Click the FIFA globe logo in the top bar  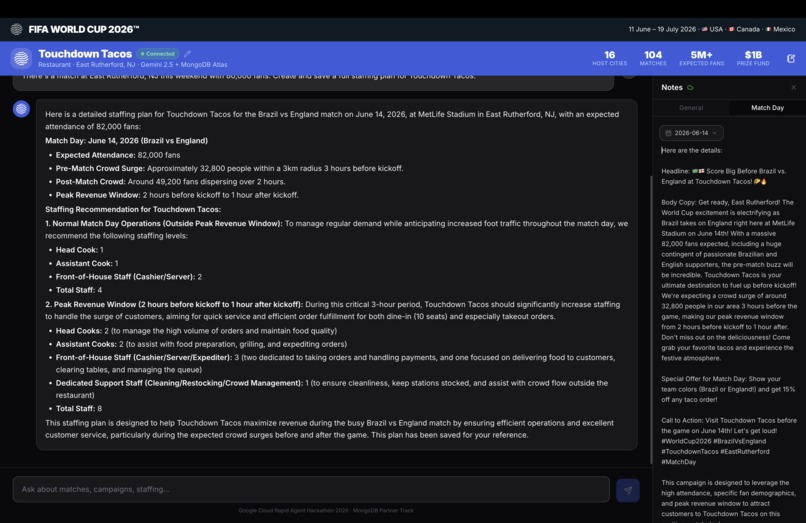click(x=16, y=29)
